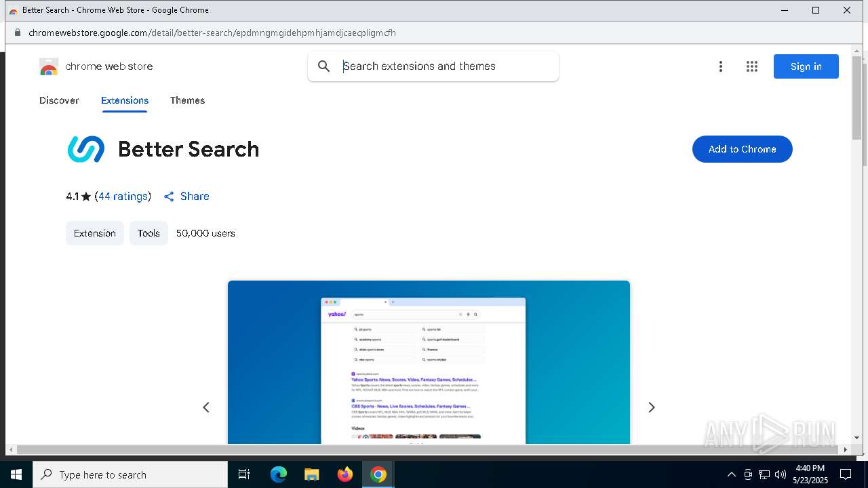Viewport: 868px width, 488px height.
Task: Click the 50,000 users text
Action: click(205, 233)
